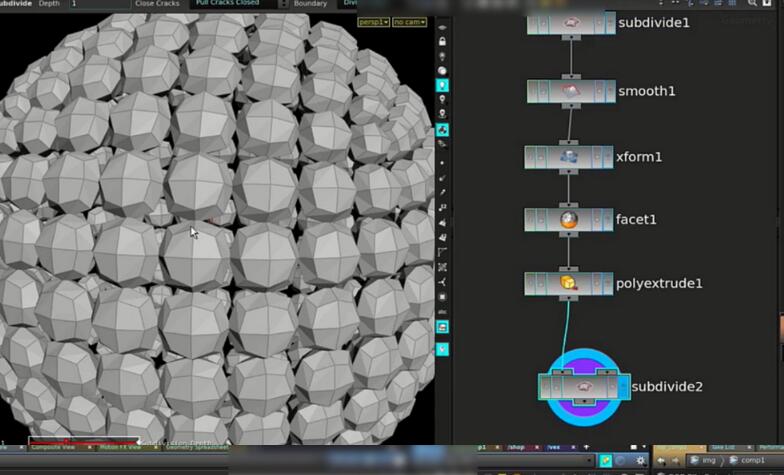Click the polyextrude1 node name label
Image resolution: width=784 pixels, height=475 pixels.
659,284
